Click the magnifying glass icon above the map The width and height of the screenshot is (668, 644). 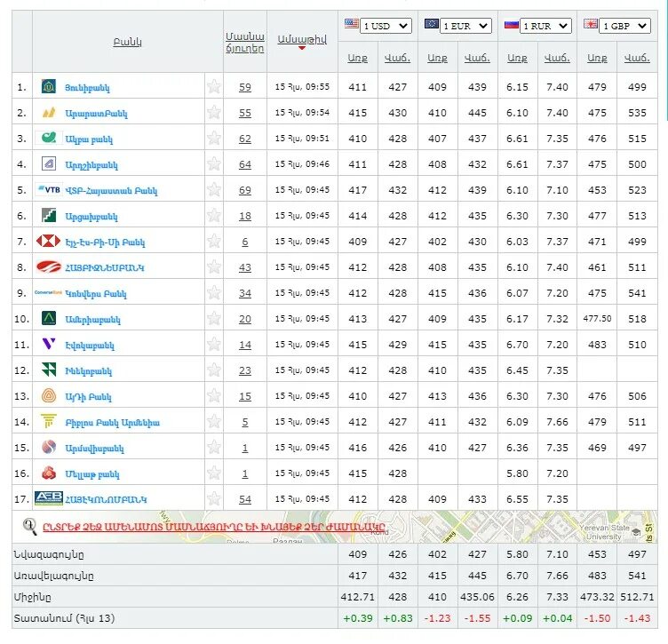pos(29,527)
